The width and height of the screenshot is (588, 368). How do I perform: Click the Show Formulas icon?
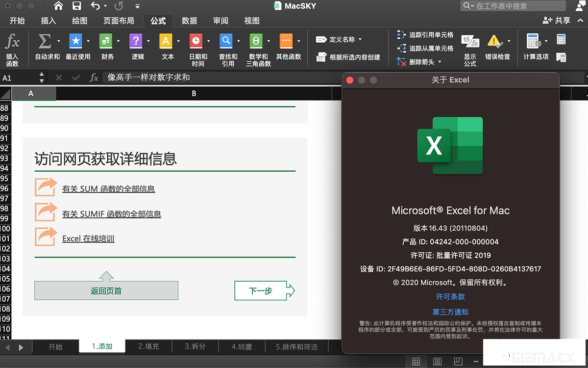(470, 42)
